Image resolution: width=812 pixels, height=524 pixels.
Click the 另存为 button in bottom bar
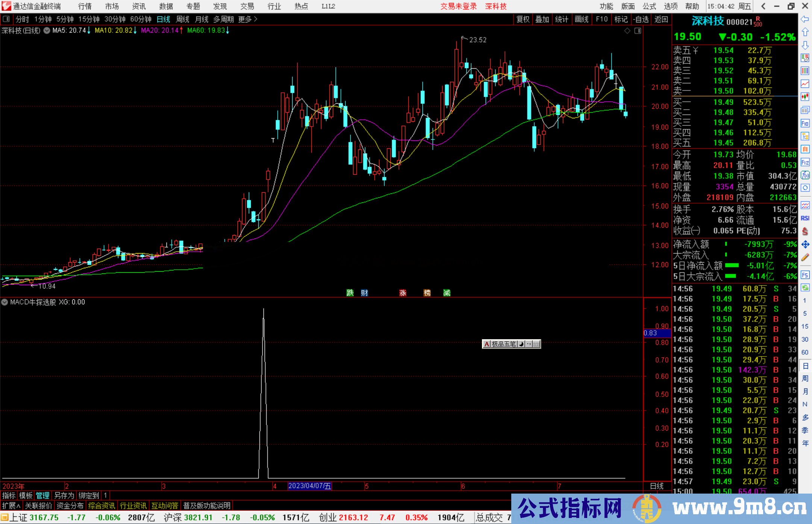[x=64, y=495]
